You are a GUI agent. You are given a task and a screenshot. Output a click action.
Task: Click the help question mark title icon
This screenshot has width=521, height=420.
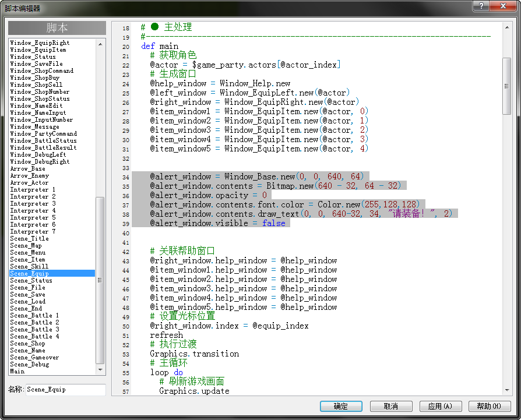(x=481, y=6)
